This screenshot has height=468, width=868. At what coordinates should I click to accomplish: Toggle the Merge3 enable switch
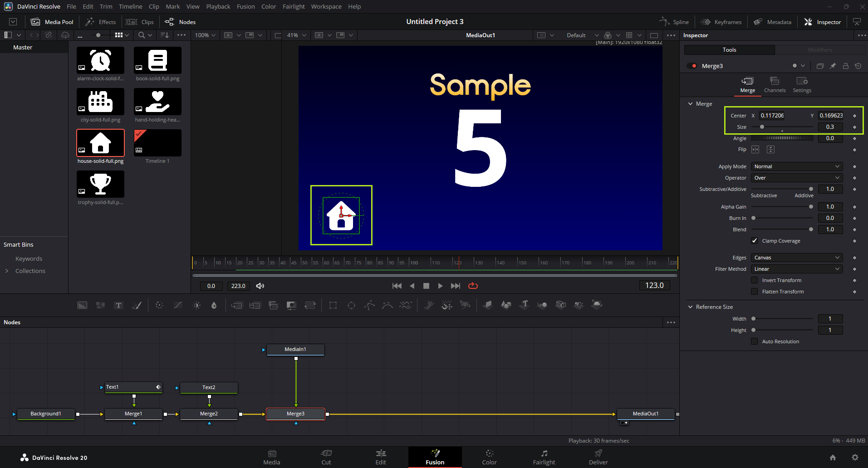692,66
